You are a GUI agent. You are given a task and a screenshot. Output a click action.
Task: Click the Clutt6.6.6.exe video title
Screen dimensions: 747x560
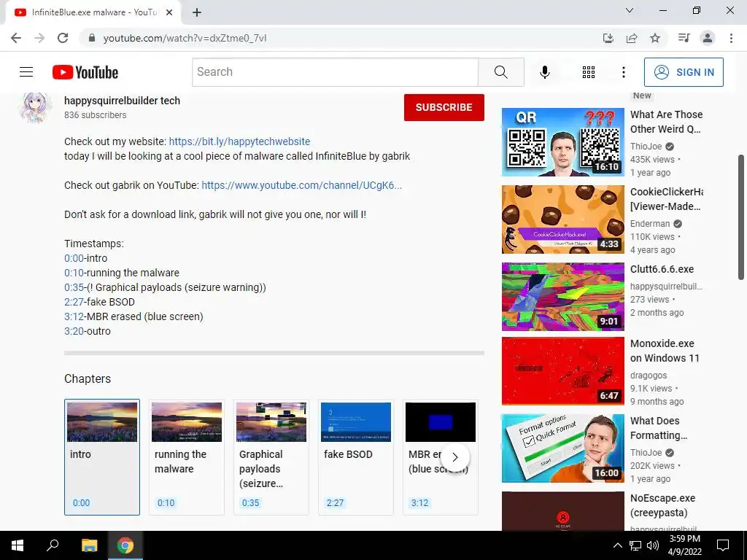(662, 269)
